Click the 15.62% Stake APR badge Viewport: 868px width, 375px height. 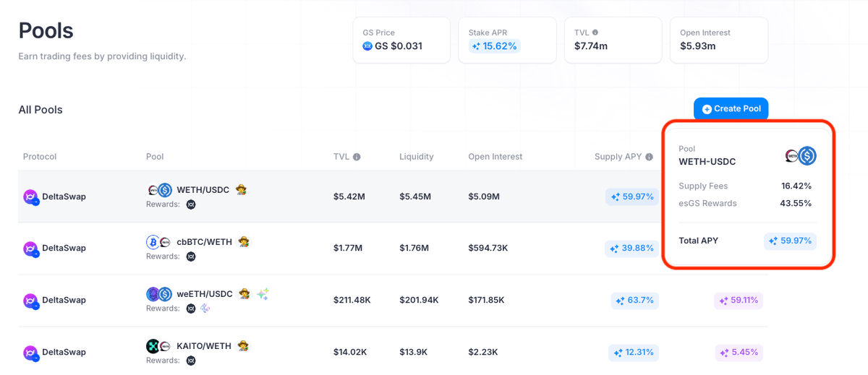coord(494,46)
